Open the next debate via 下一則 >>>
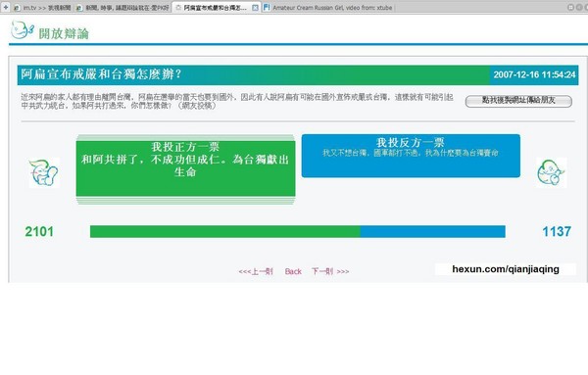 (x=330, y=271)
